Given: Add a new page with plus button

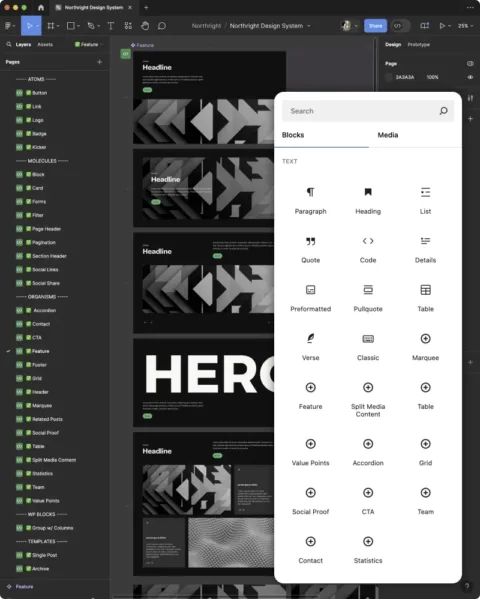Looking at the screenshot, I should tap(99, 62).
